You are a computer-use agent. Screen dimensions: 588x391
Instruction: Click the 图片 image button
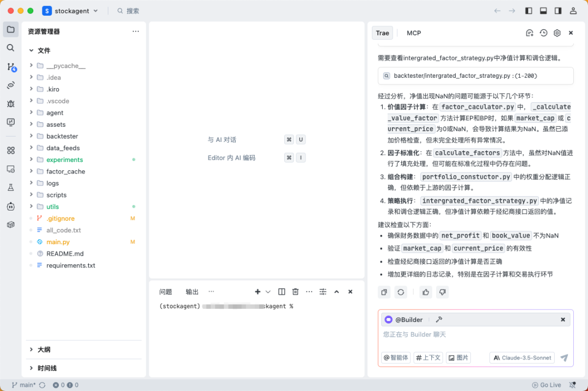pyautogui.click(x=458, y=358)
